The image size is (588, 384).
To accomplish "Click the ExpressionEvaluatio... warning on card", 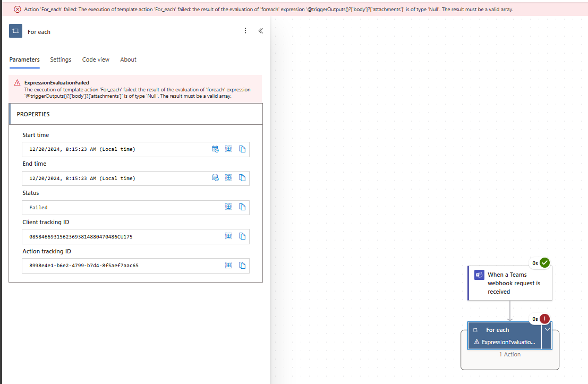I will [x=505, y=342].
